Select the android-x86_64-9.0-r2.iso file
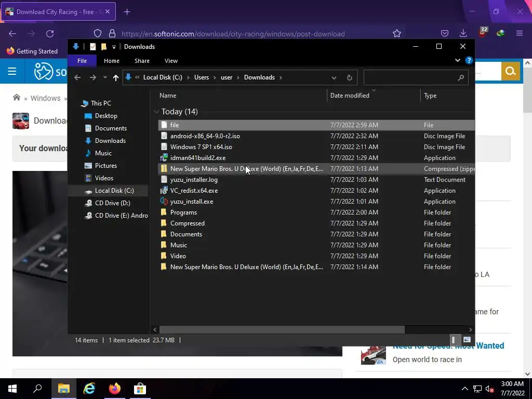The image size is (532, 399). point(205,136)
